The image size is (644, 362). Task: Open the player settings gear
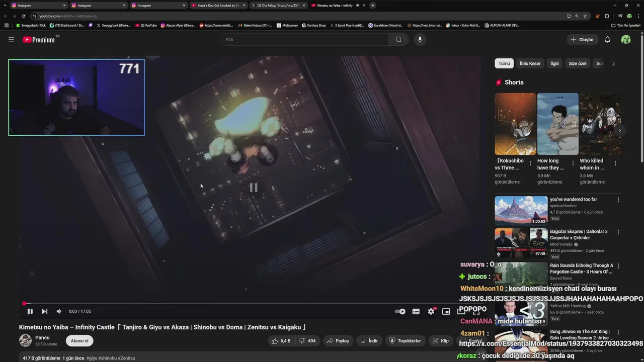431,311
